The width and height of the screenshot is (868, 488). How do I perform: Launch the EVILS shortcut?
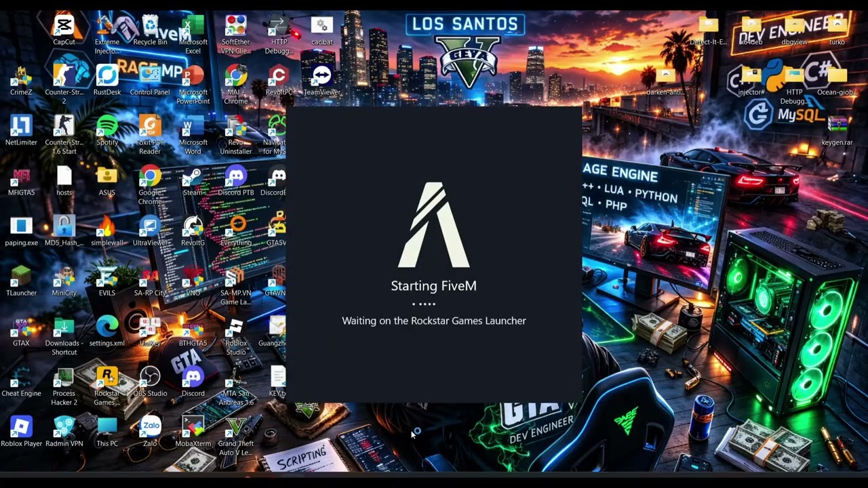(x=106, y=277)
